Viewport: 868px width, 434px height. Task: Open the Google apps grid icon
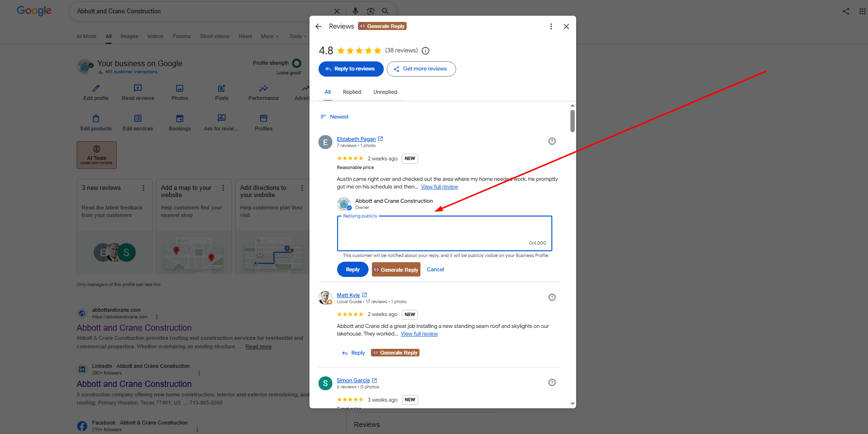862,11
